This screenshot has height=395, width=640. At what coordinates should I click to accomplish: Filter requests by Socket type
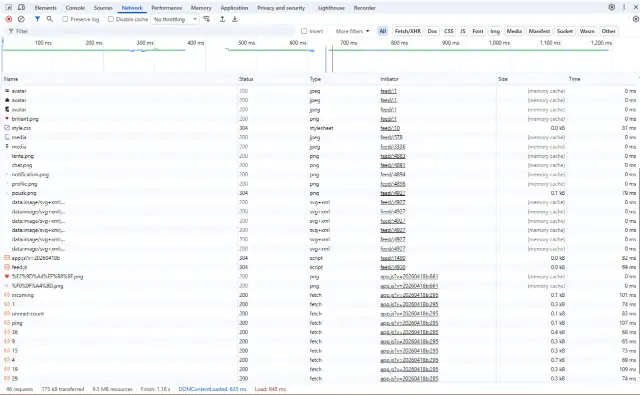[x=565, y=31]
